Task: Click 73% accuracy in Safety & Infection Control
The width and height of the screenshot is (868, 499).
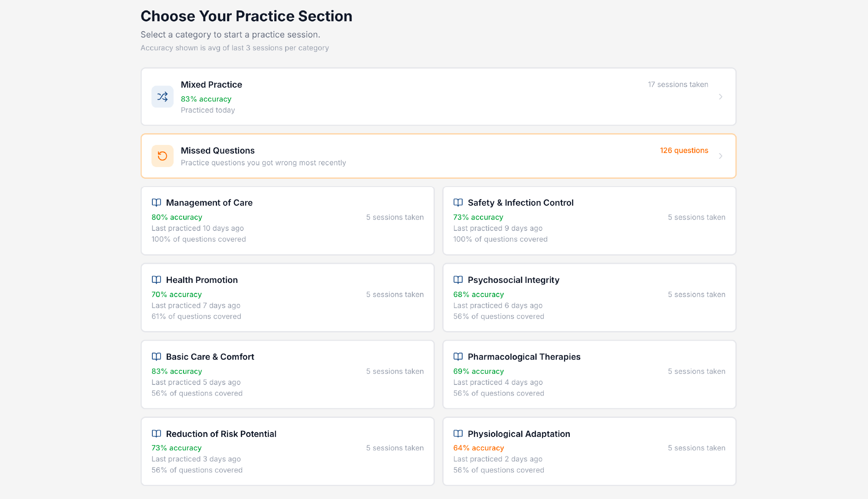Action: 478,217
